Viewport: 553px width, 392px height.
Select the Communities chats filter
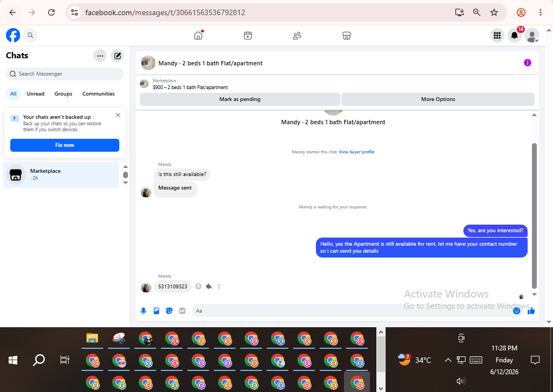pos(98,94)
